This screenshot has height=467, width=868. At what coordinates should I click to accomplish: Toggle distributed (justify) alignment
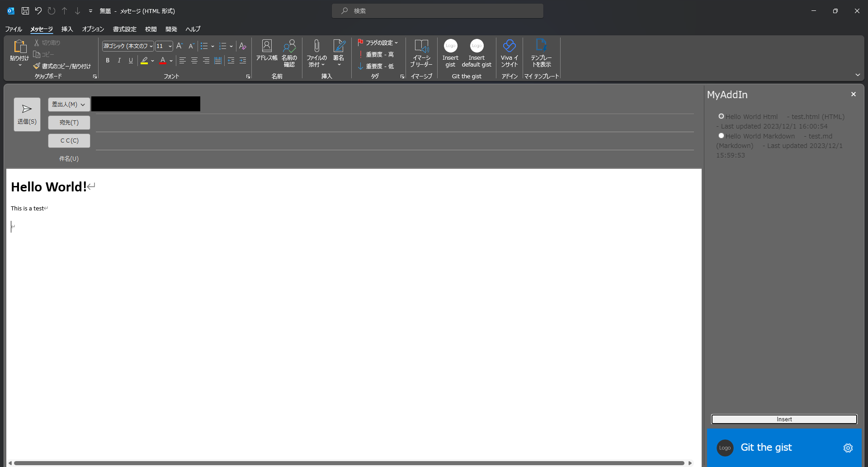point(218,61)
